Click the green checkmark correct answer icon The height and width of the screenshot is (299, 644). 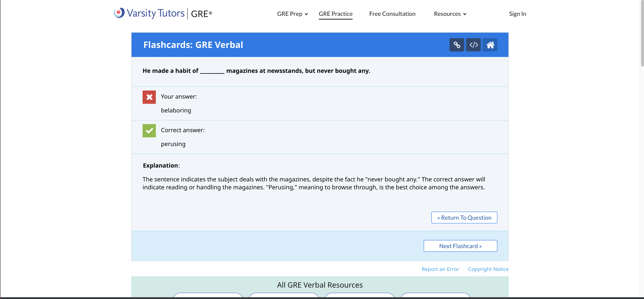[x=149, y=131]
